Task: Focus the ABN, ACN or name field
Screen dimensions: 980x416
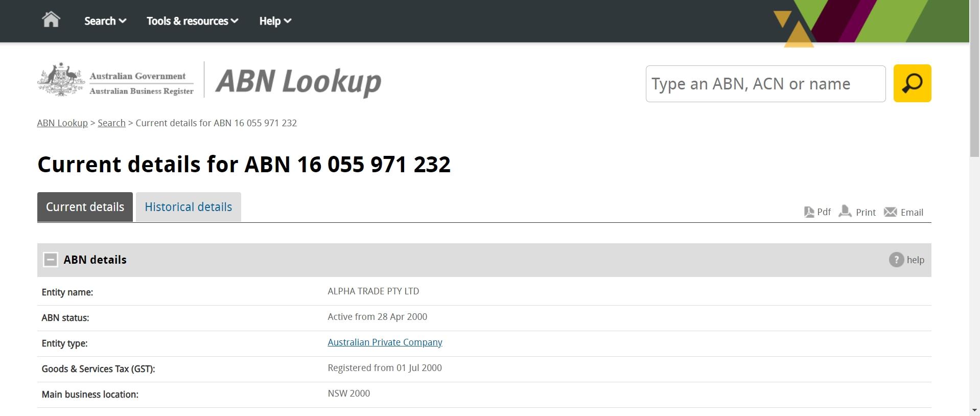Action: [x=765, y=84]
